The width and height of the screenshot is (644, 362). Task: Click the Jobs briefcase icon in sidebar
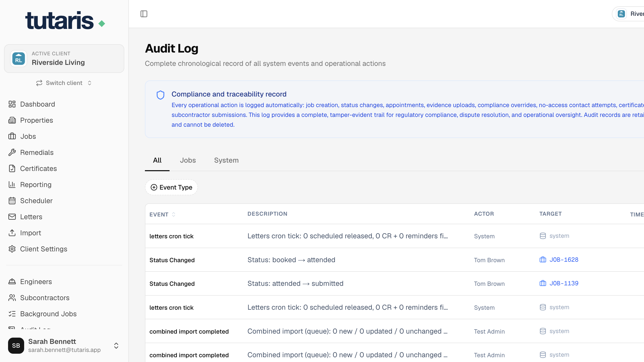pyautogui.click(x=12, y=136)
